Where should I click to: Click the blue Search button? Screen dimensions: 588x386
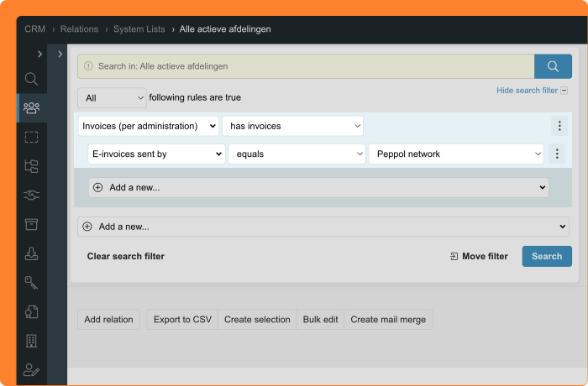pyautogui.click(x=547, y=256)
